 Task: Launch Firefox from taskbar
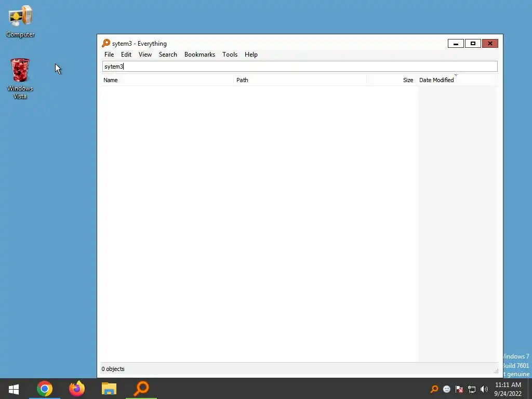click(77, 389)
